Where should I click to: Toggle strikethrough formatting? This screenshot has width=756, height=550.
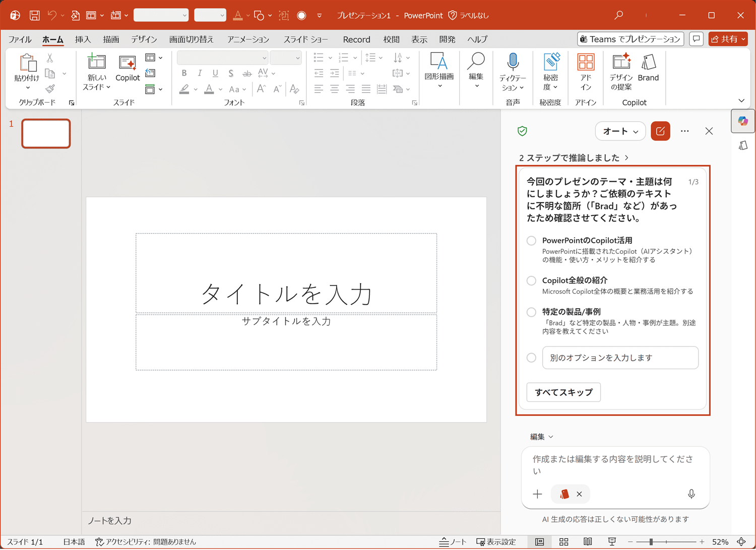coord(246,74)
